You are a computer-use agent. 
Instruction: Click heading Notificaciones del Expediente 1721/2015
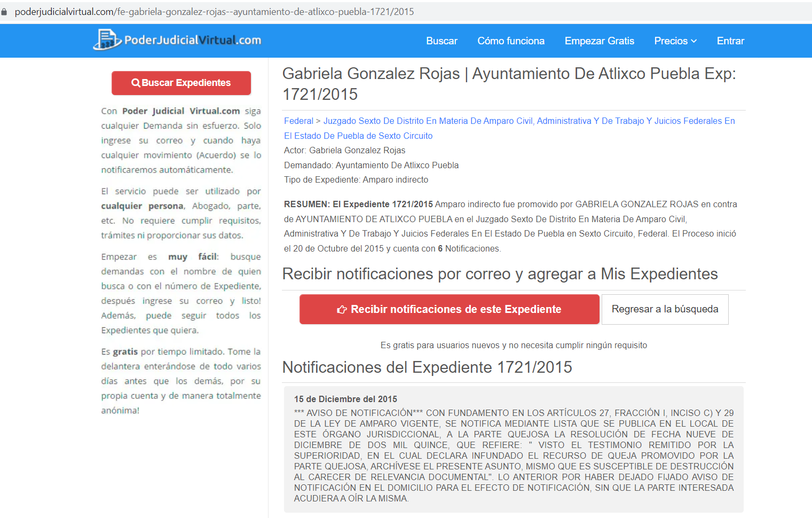[x=427, y=367]
